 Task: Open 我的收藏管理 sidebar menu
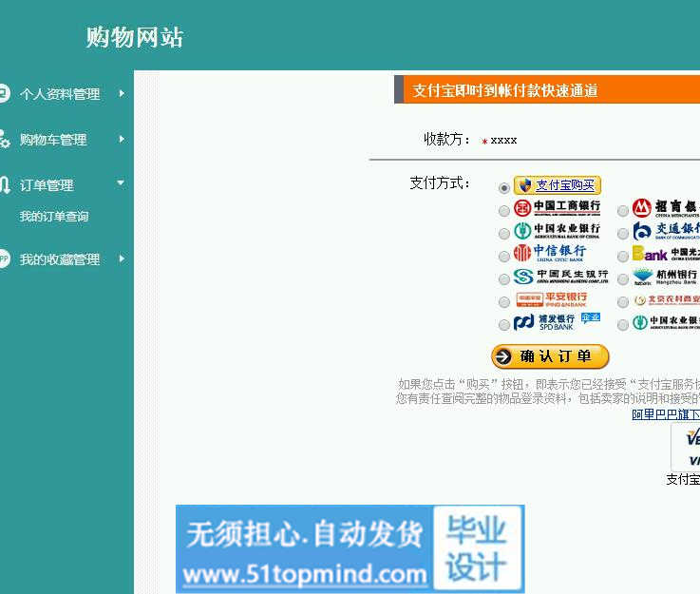click(60, 259)
